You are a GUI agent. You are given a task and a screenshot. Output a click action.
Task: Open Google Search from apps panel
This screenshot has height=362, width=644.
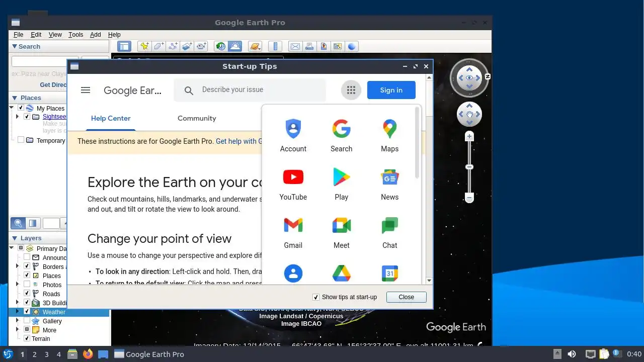tap(342, 136)
